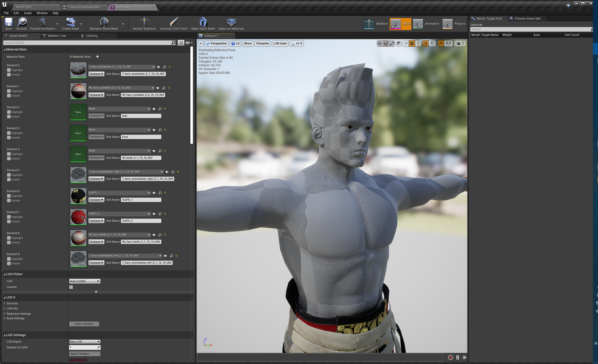Click the Save toolbar icon
598x364 pixels.
pos(9,22)
